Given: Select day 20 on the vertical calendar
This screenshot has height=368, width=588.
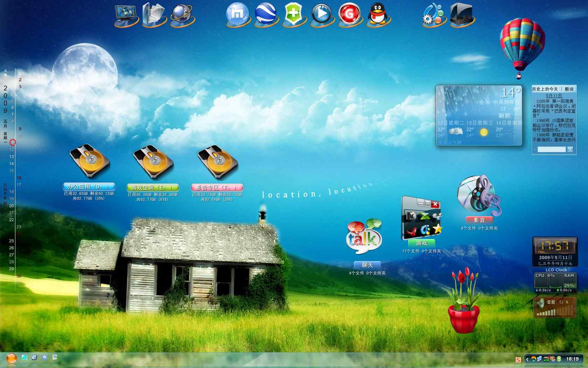Looking at the screenshot, I should [x=12, y=206].
